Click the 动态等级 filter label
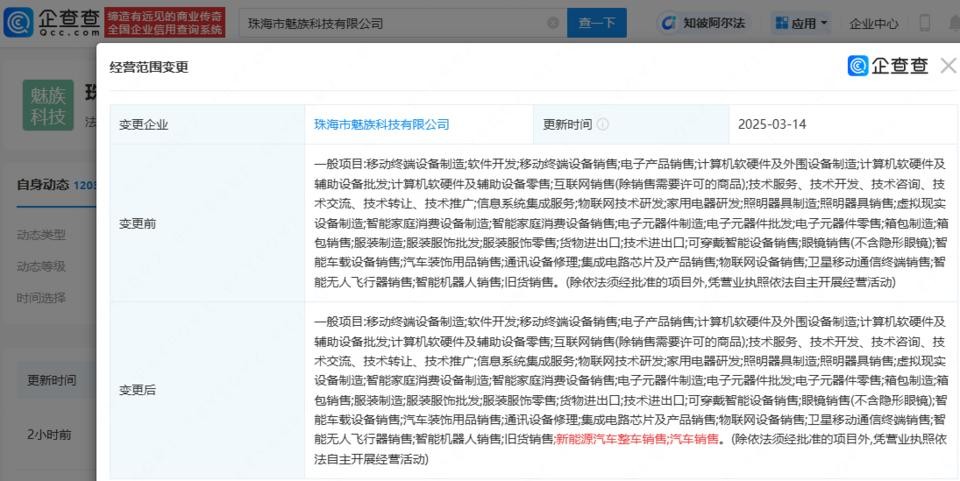The height and width of the screenshot is (481, 960). click(x=41, y=266)
